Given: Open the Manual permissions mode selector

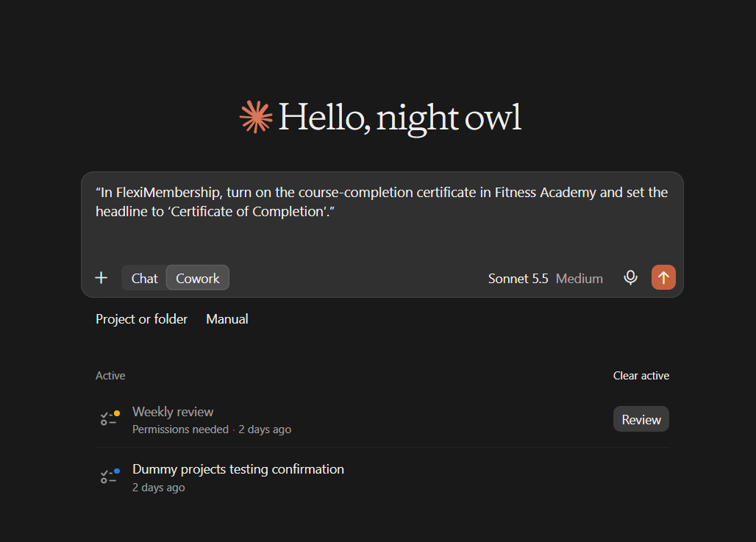Looking at the screenshot, I should click(227, 319).
